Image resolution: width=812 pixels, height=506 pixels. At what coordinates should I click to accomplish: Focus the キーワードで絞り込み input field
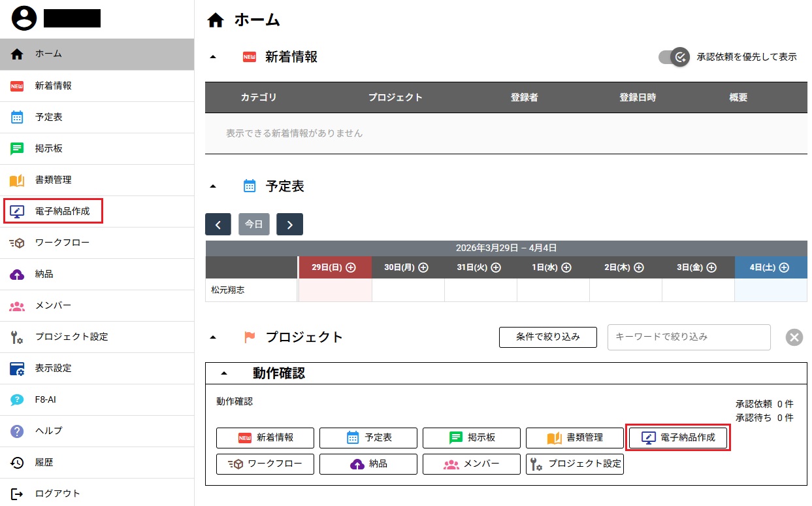(x=689, y=337)
